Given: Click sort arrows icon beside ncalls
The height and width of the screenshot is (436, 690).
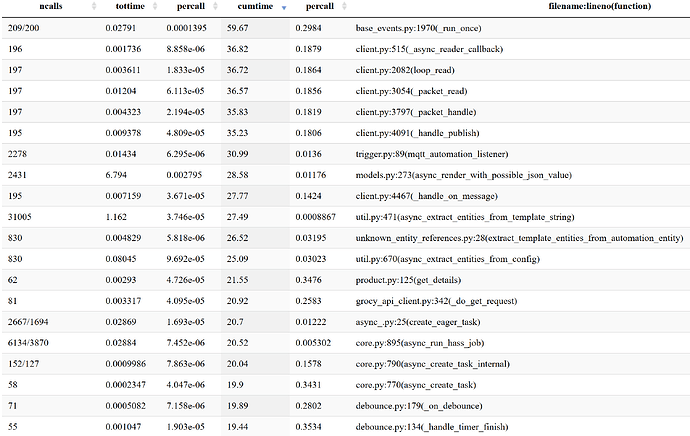Looking at the screenshot, I should point(94,6).
